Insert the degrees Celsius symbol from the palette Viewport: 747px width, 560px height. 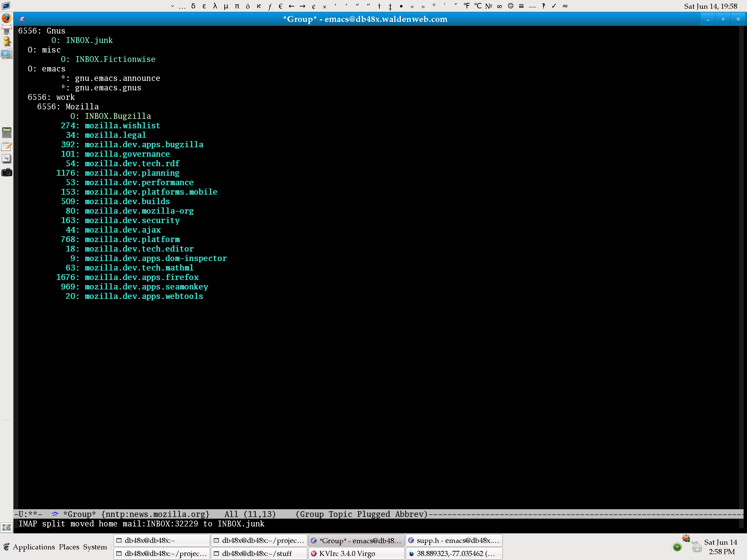[x=478, y=6]
